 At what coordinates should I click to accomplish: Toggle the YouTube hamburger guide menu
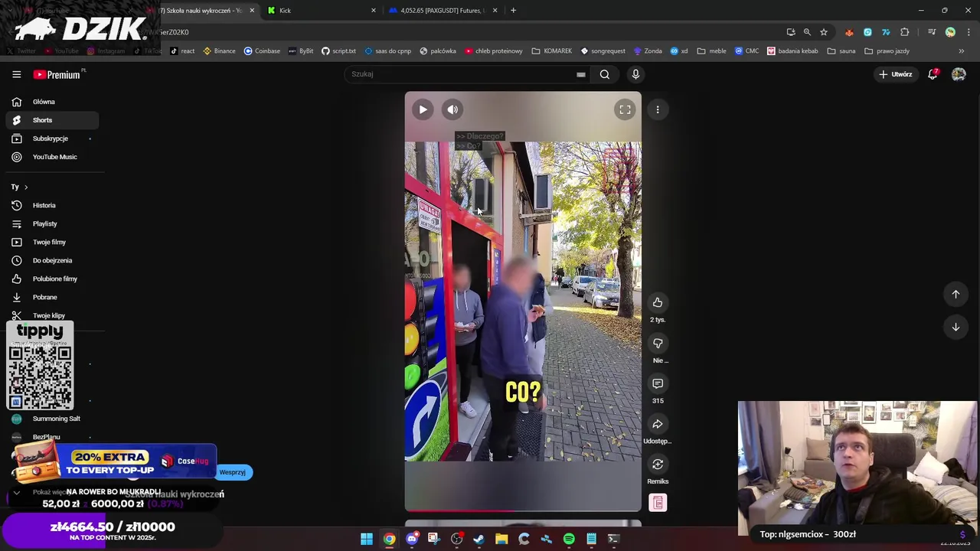tap(16, 74)
